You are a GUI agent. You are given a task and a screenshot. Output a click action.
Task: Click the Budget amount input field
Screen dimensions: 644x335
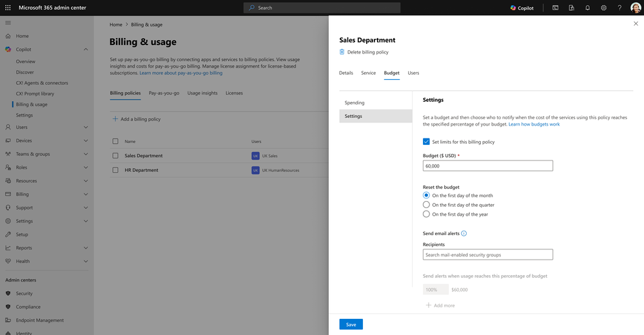[487, 166]
